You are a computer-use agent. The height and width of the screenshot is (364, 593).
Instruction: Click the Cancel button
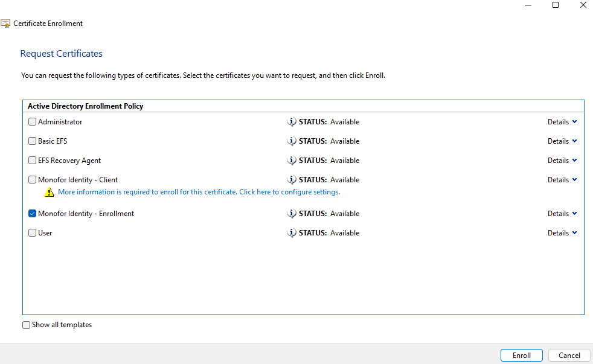(x=569, y=356)
